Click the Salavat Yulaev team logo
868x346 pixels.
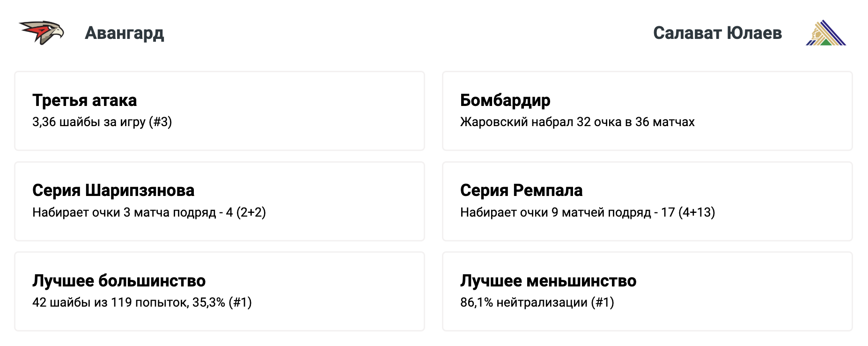click(825, 33)
